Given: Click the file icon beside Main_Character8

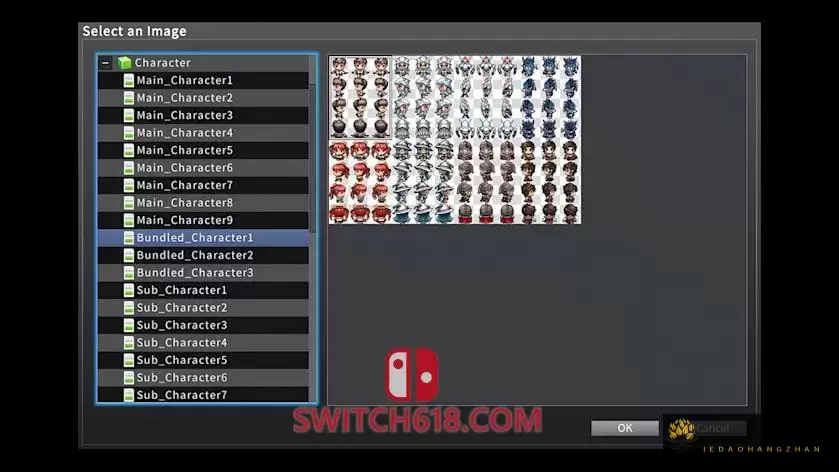Looking at the screenshot, I should (128, 203).
